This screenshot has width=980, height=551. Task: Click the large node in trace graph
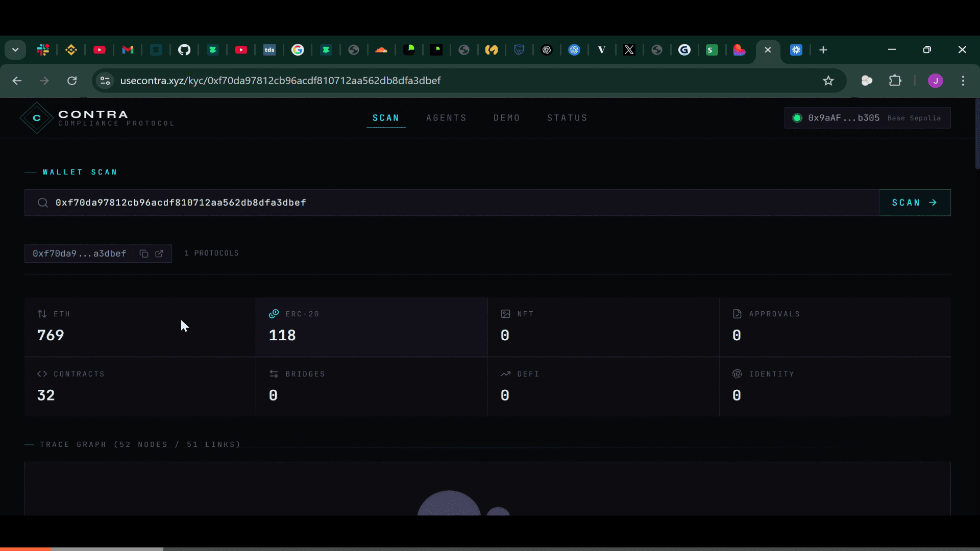coord(449,503)
